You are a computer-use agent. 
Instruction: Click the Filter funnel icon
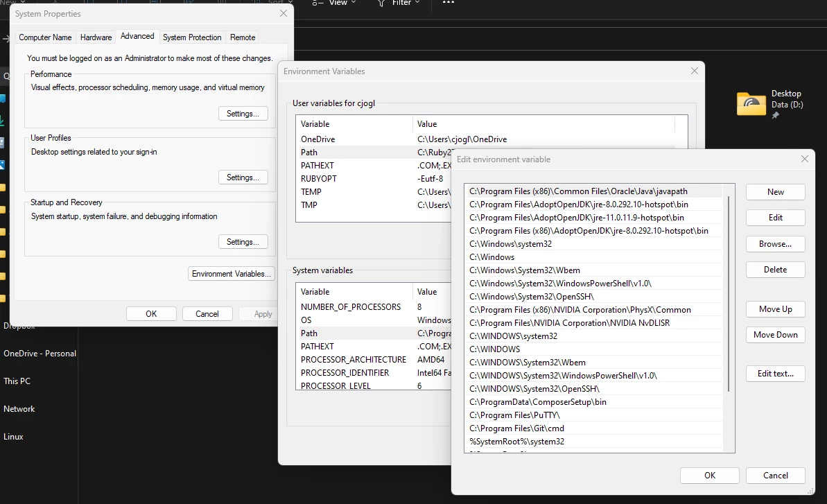pyautogui.click(x=381, y=3)
